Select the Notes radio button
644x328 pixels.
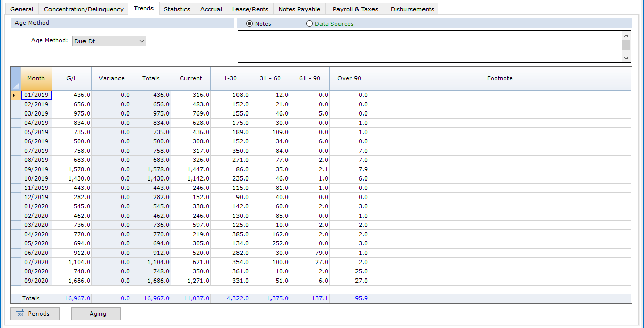tap(250, 24)
